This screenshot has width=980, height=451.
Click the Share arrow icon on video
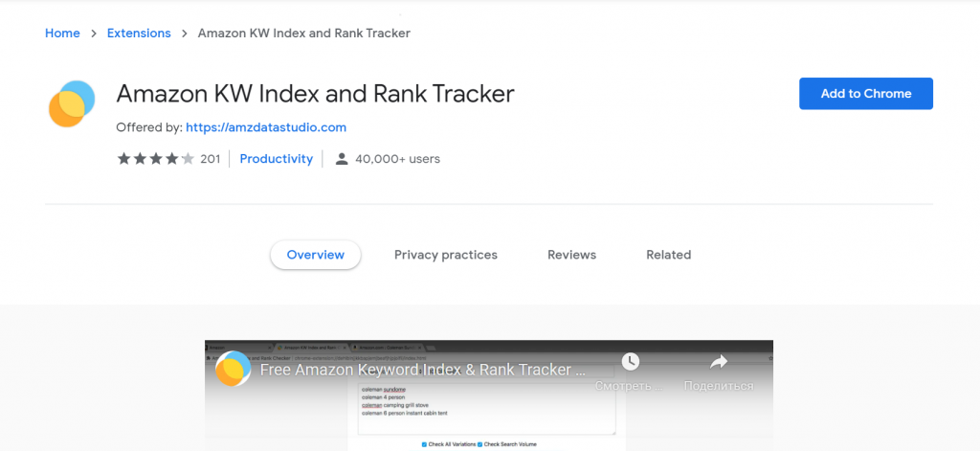pyautogui.click(x=719, y=361)
